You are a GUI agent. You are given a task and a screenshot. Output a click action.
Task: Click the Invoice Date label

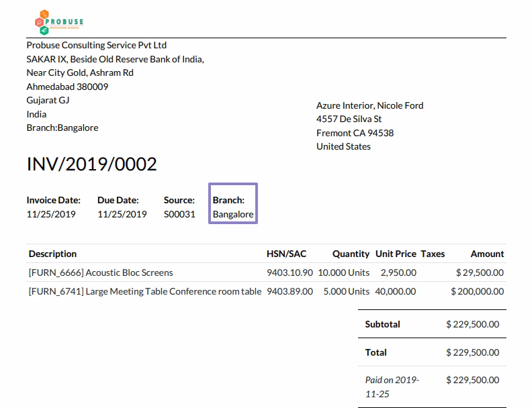pyautogui.click(x=54, y=200)
